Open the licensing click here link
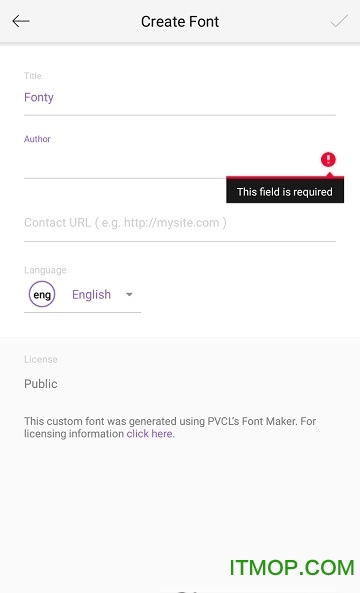This screenshot has height=593, width=360. tap(151, 434)
